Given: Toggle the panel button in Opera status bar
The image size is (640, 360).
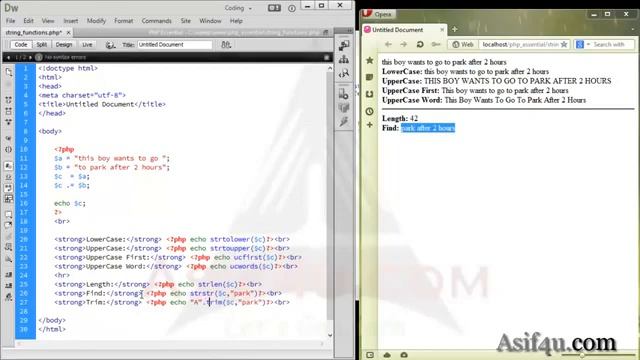Looking at the screenshot, I should (370, 355).
